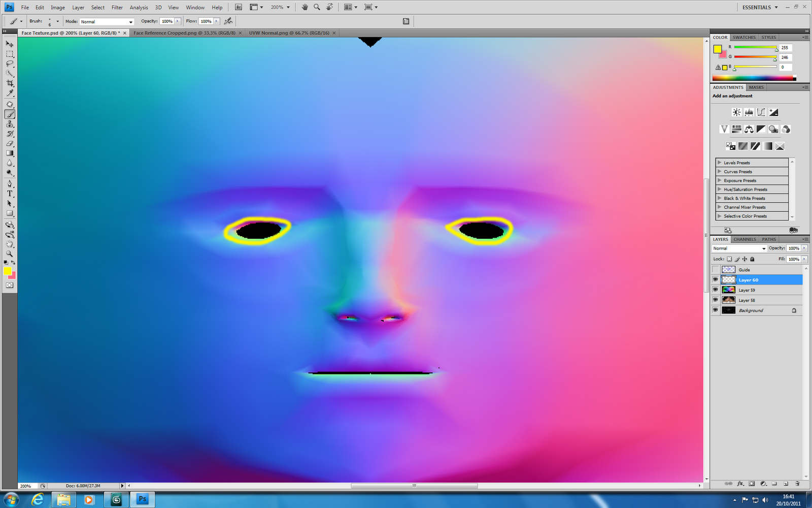Open Adobe Bridge via the Br icon
This screenshot has height=508, width=812.
[238, 7]
